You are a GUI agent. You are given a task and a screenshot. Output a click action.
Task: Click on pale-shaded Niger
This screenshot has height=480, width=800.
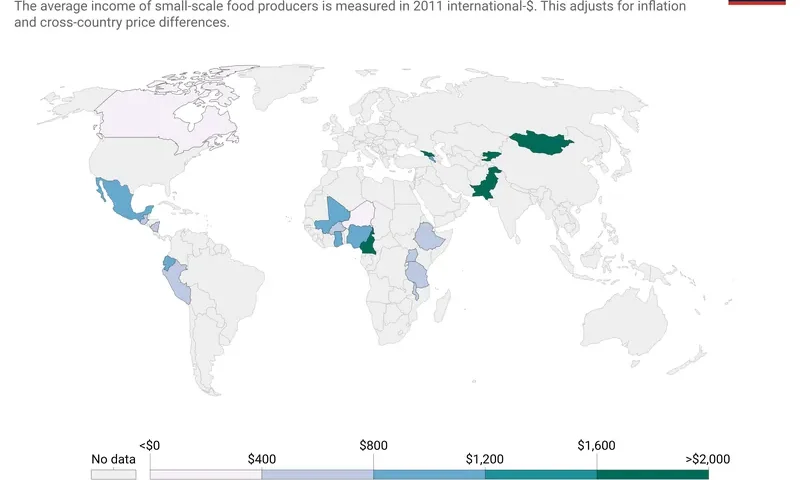point(360,214)
